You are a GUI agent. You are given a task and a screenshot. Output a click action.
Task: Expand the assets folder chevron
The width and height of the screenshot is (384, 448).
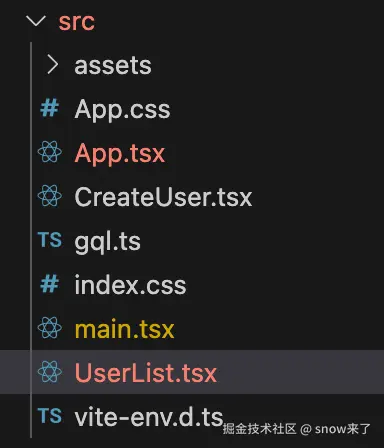pos(53,65)
